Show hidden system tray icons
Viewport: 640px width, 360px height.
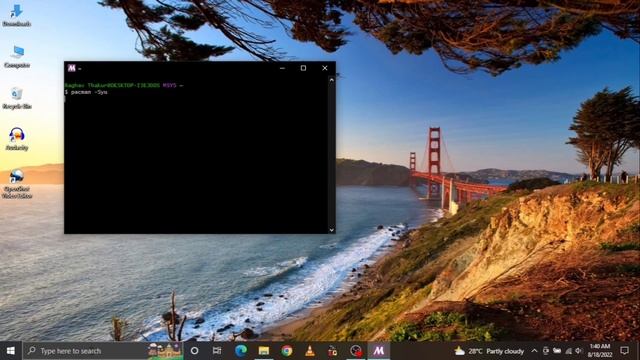click(534, 351)
